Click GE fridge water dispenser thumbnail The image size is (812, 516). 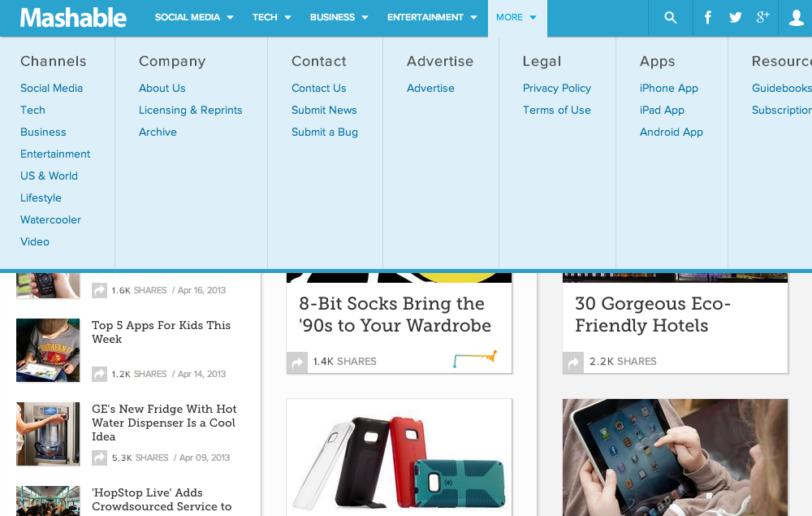48,434
